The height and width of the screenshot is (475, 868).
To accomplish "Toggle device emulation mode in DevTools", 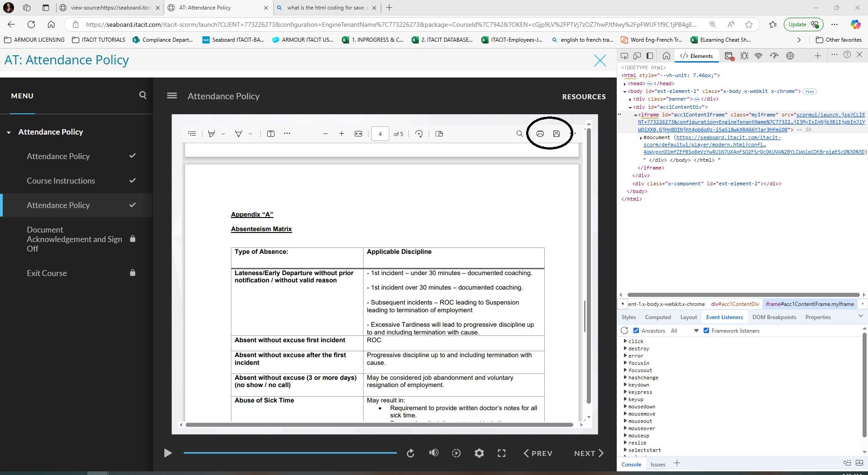I will click(x=637, y=55).
